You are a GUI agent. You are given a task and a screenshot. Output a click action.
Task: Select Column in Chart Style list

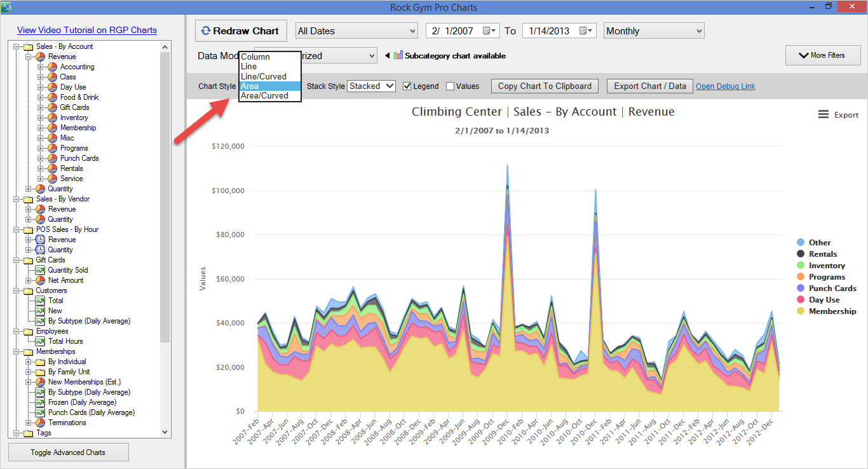click(x=270, y=57)
